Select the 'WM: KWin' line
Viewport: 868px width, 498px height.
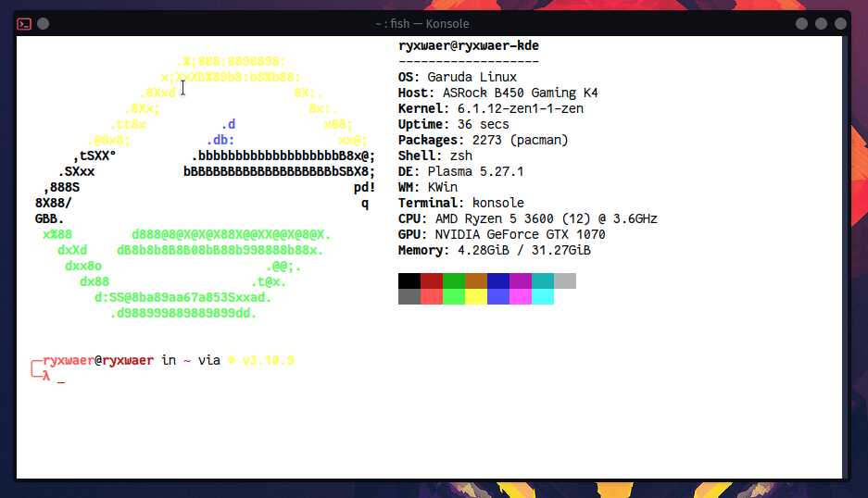(428, 187)
